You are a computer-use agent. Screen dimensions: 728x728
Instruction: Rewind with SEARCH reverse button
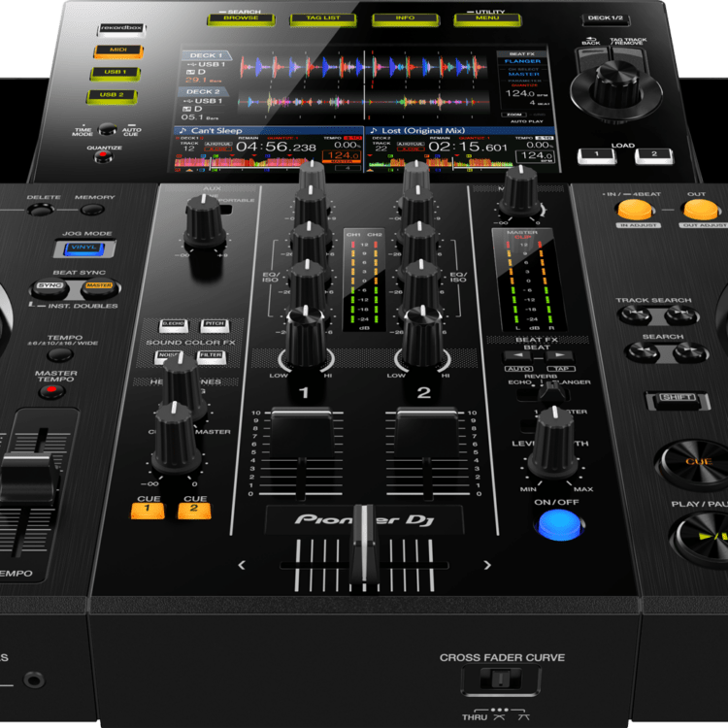[x=643, y=353]
